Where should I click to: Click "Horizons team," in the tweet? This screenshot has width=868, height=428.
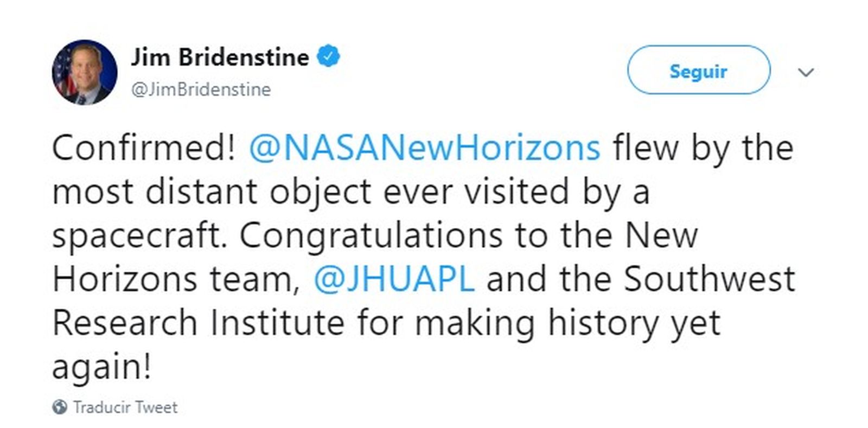176,279
